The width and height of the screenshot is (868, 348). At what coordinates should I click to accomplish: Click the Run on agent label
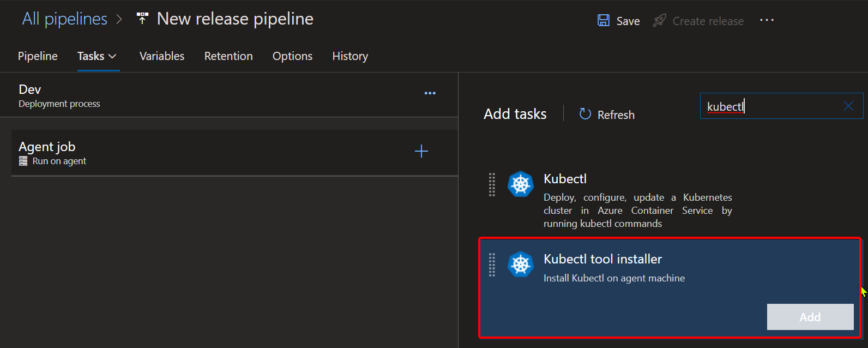tap(59, 161)
